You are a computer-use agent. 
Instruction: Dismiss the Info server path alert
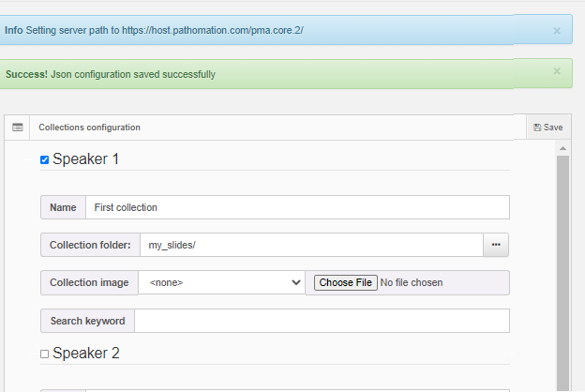point(556,30)
